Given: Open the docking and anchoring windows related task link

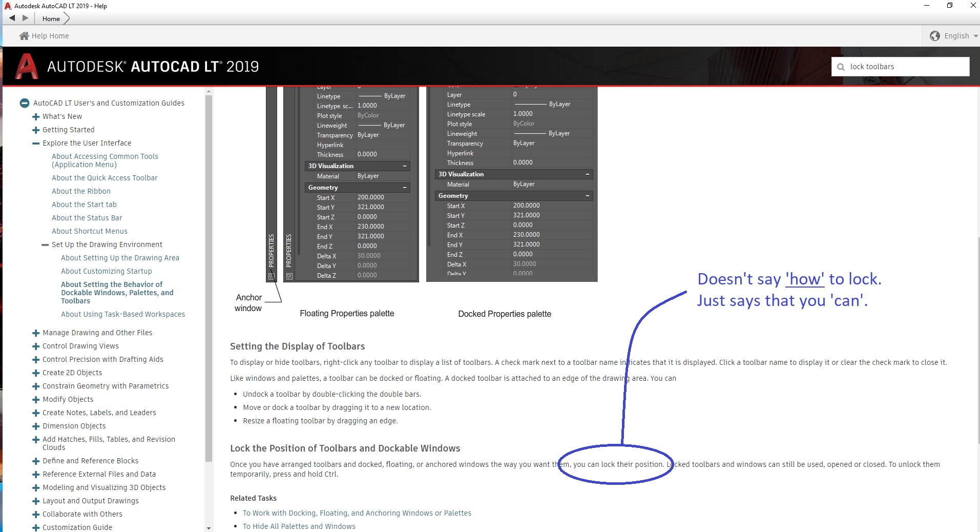Looking at the screenshot, I should 357,513.
